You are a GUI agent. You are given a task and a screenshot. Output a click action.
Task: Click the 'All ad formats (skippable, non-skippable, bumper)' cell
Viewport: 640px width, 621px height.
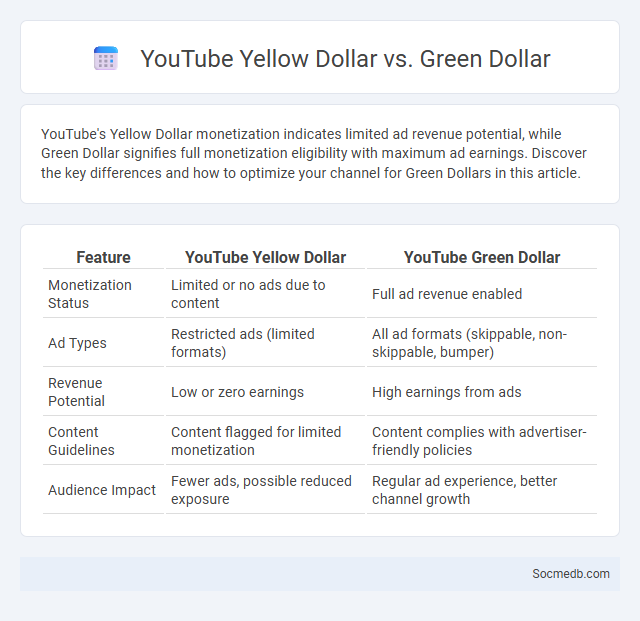(x=482, y=343)
